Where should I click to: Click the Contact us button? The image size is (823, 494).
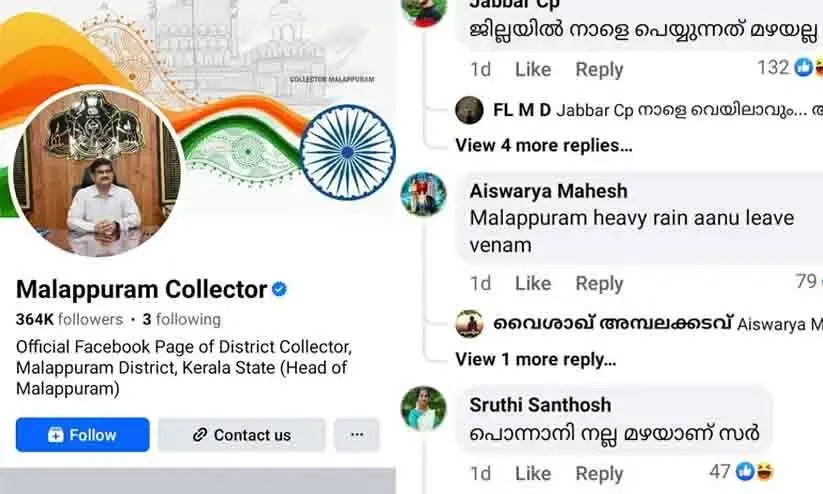241,435
